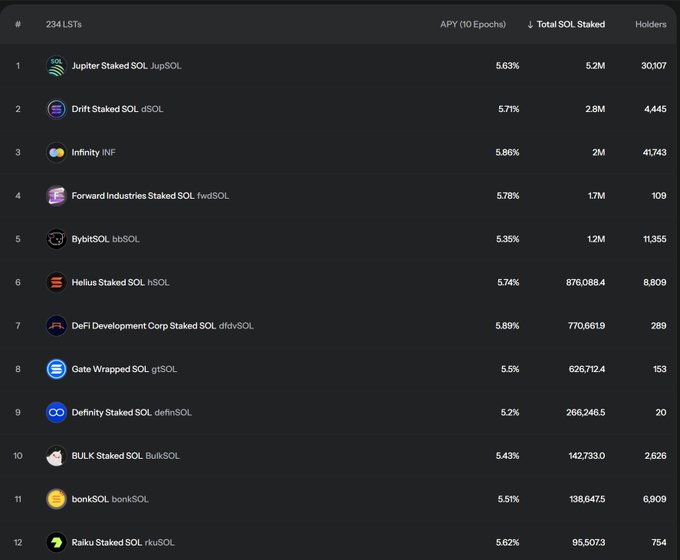680x560 pixels.
Task: Click the Infinity INF logo icon
Action: click(x=56, y=152)
